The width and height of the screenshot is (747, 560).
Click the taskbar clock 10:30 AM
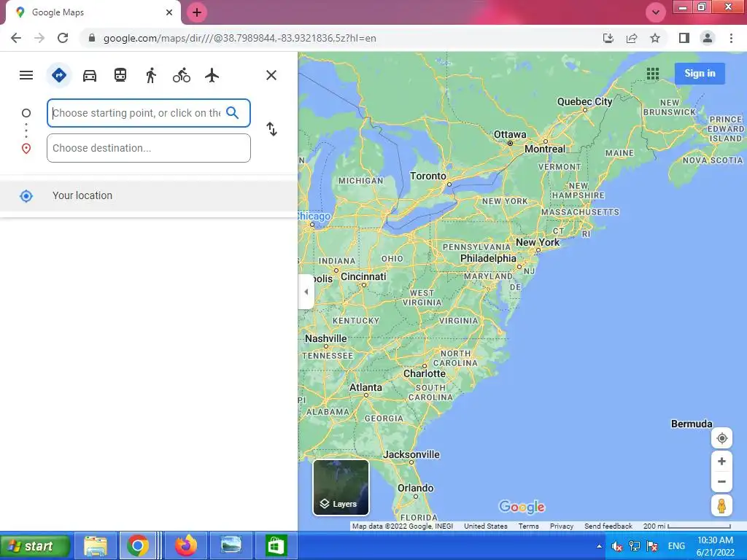pos(715,540)
